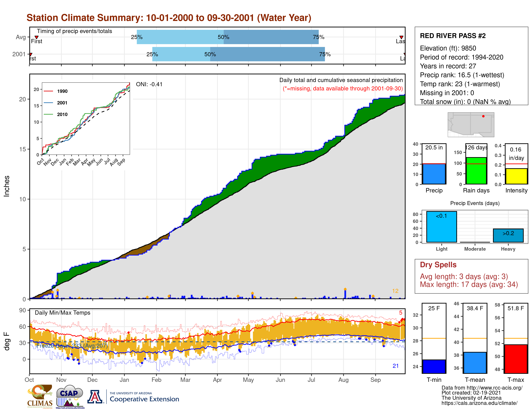Click the Period of record: 1994-2020 line
This screenshot has width=532, height=411.
coord(461,57)
